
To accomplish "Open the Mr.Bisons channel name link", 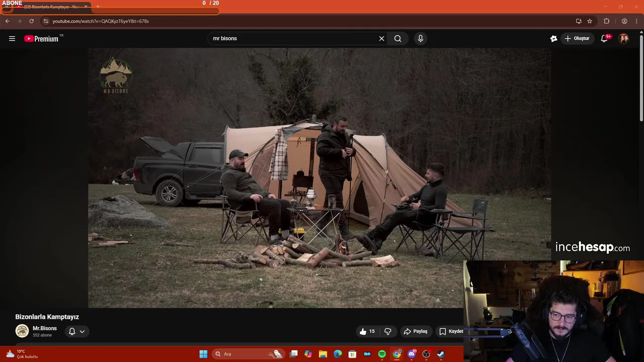I will [45, 328].
